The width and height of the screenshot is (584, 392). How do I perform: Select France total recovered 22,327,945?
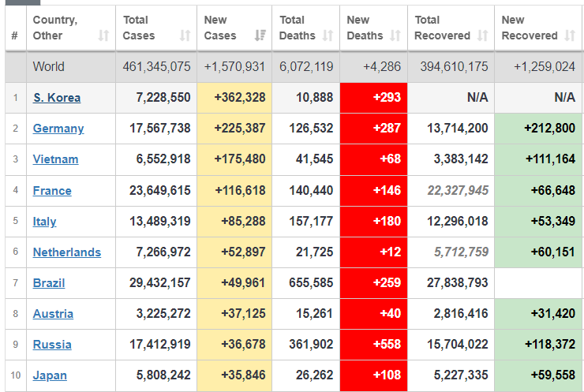point(458,191)
